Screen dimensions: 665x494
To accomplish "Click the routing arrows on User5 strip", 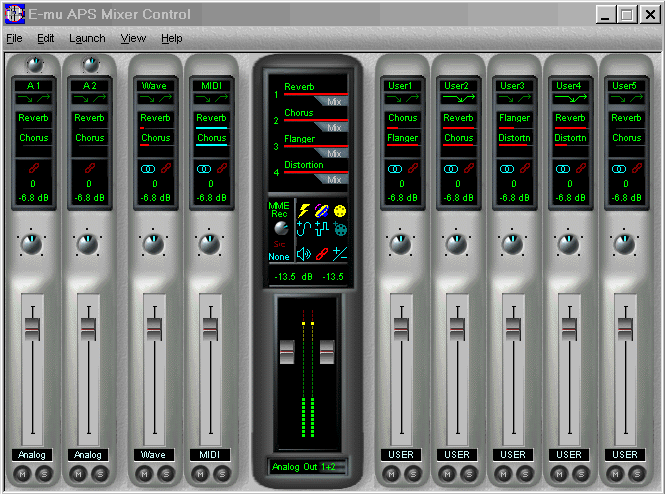I will tap(626, 98).
